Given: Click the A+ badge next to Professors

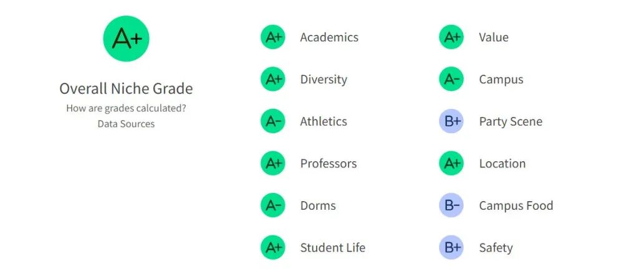Looking at the screenshot, I should (x=273, y=163).
